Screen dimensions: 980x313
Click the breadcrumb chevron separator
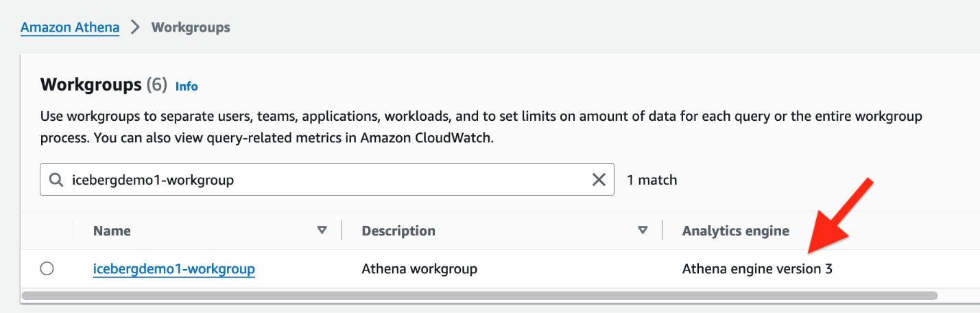click(x=135, y=27)
